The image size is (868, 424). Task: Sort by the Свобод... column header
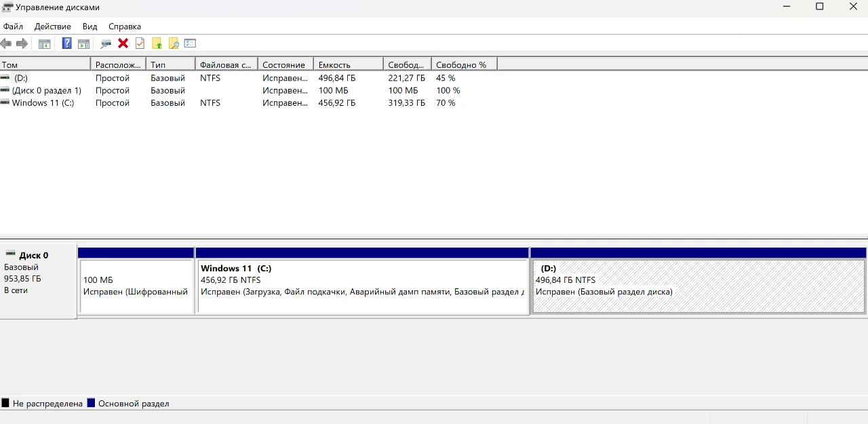(408, 64)
